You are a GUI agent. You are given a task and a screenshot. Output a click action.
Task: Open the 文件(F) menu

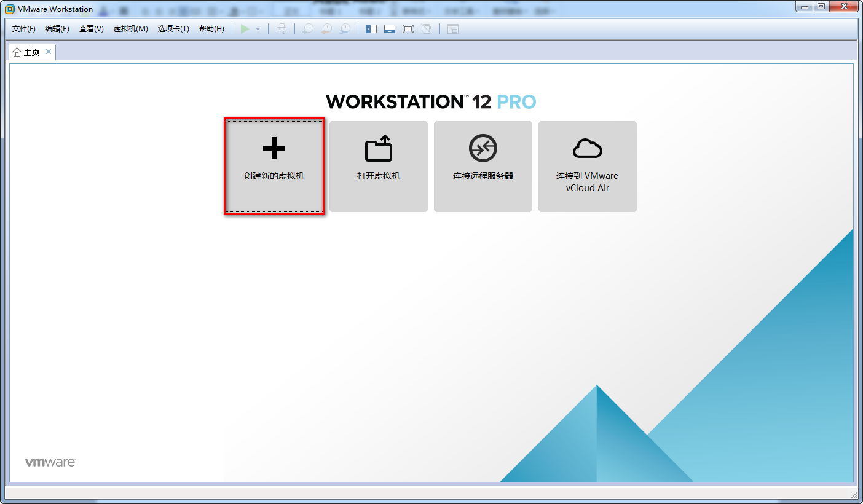(24, 29)
